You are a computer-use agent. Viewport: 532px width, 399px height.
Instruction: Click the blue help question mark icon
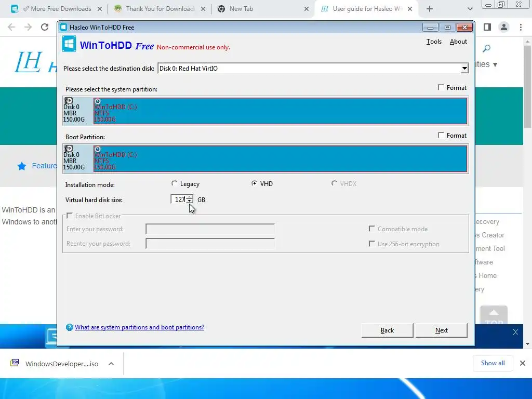(70, 327)
